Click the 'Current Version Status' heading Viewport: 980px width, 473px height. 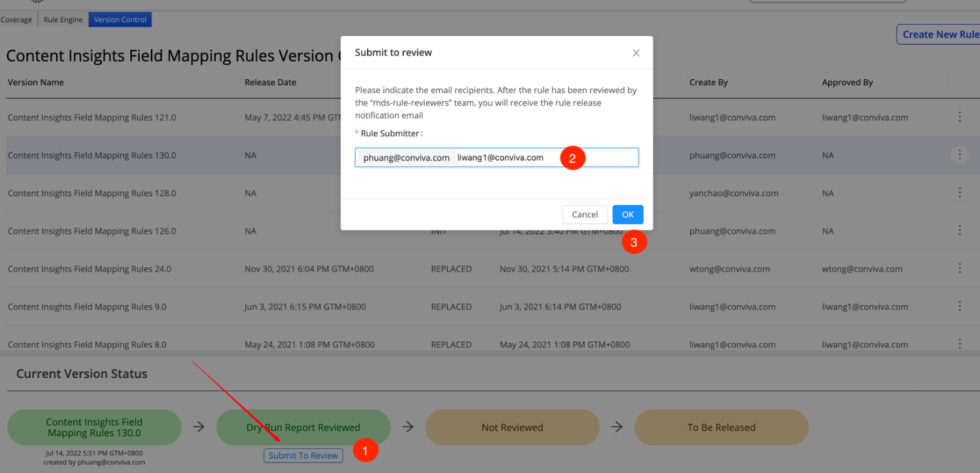click(82, 374)
